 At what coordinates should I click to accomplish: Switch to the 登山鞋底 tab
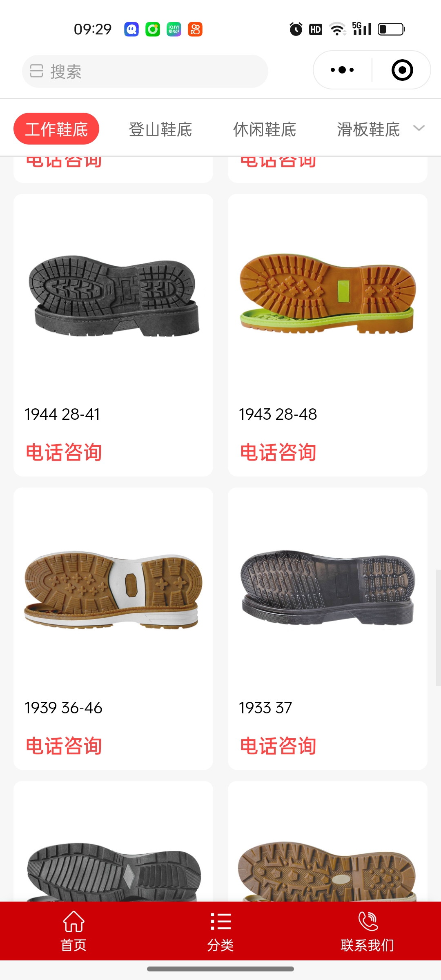coord(160,129)
